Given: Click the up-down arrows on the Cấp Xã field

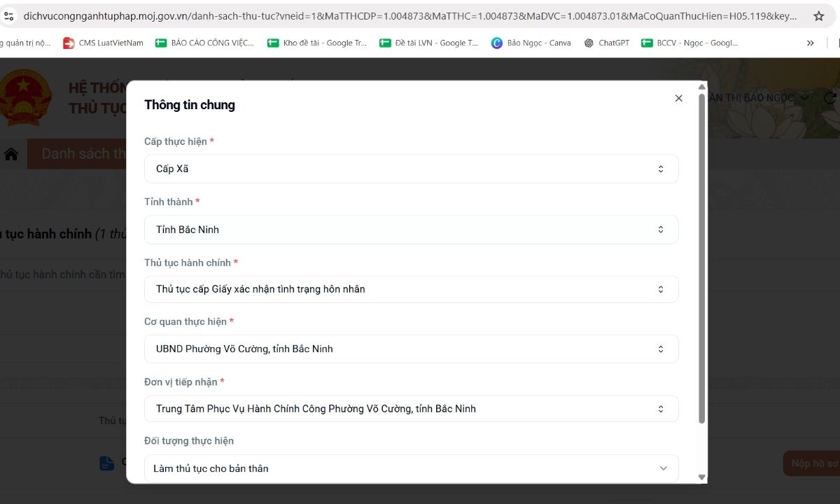Looking at the screenshot, I should click(x=660, y=169).
